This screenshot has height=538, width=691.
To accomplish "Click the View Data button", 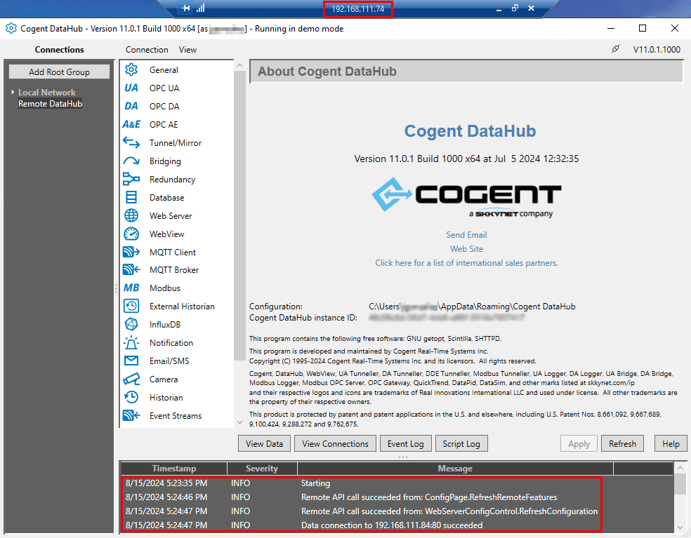I will pyautogui.click(x=264, y=444).
